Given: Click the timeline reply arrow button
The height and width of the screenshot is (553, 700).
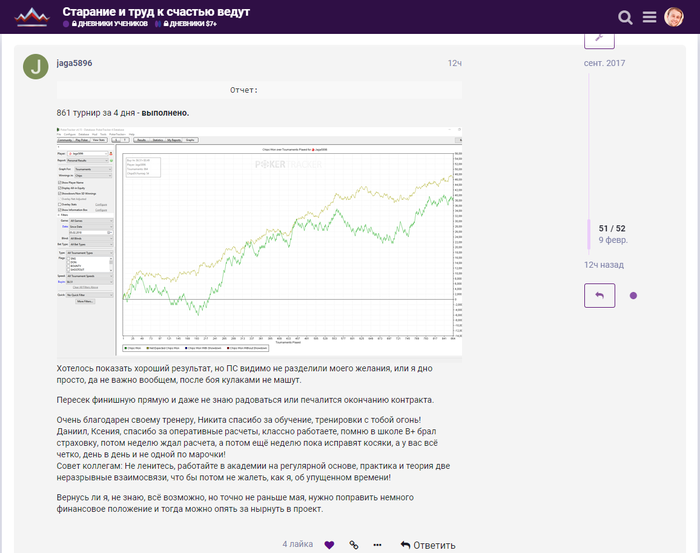Looking at the screenshot, I should [599, 295].
